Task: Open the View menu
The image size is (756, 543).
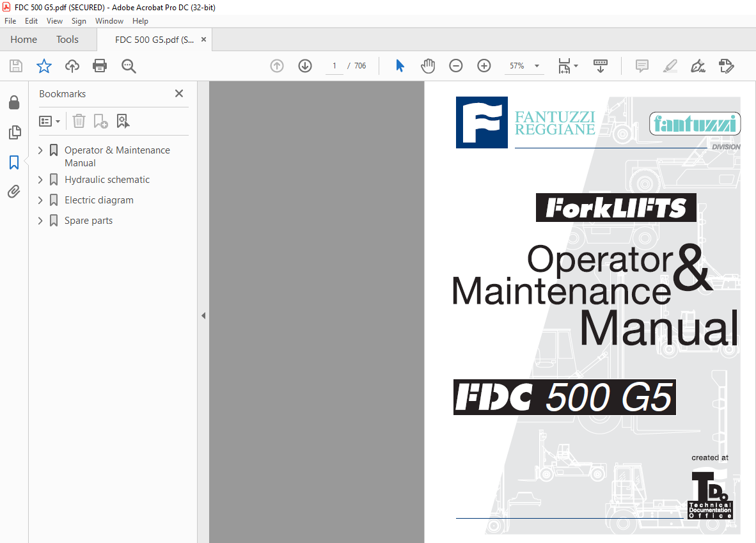Action: [54, 20]
